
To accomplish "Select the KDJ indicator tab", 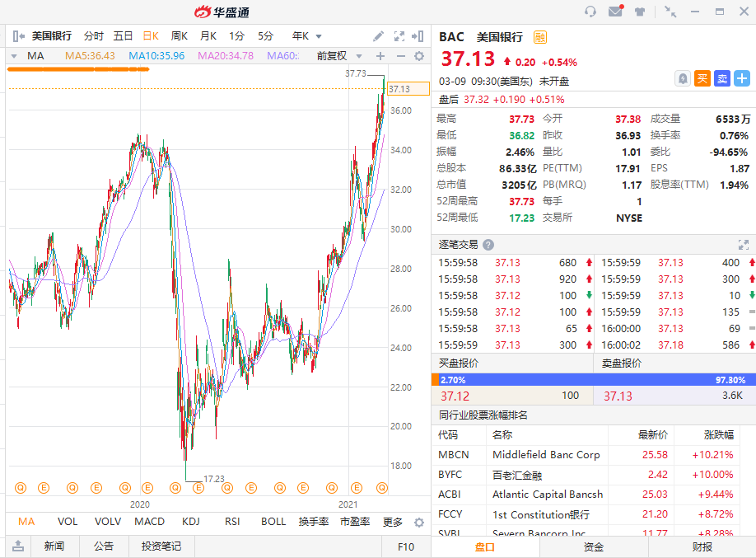I will [191, 522].
